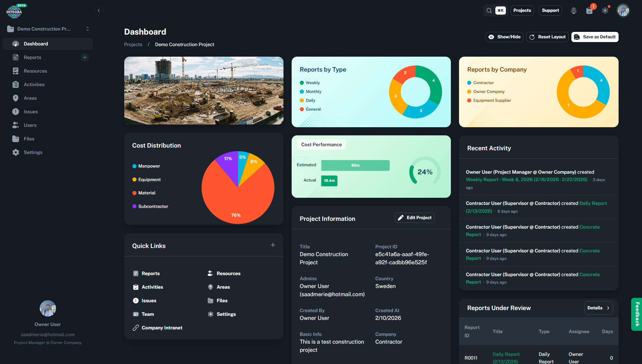Toggle Contractor legend in Reports by Company
642x364 pixels.
click(480, 83)
